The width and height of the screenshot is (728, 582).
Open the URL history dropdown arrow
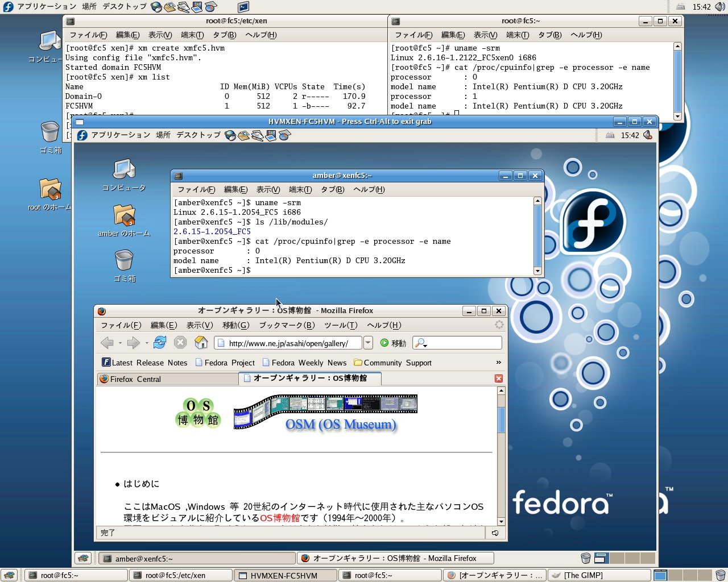368,343
